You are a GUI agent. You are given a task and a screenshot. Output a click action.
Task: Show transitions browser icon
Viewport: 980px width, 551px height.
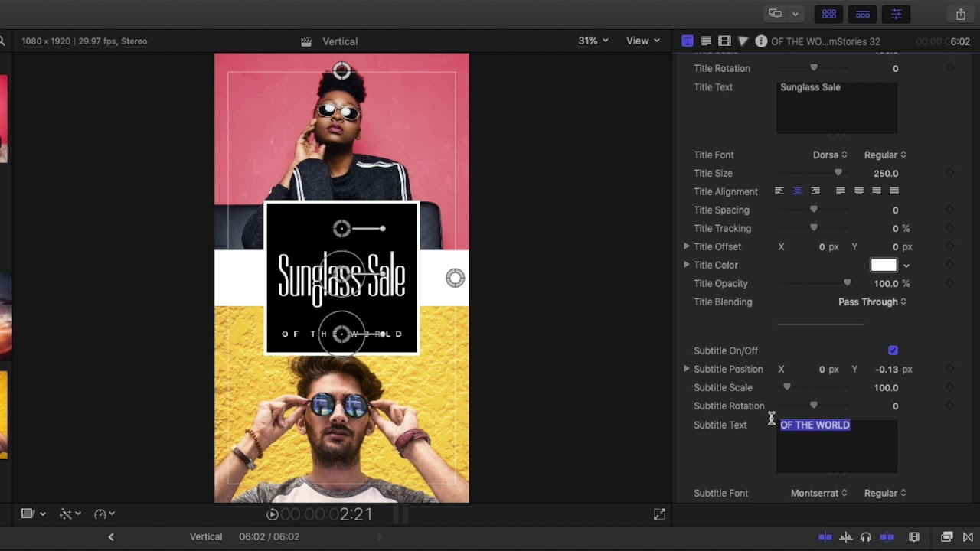[x=969, y=537]
